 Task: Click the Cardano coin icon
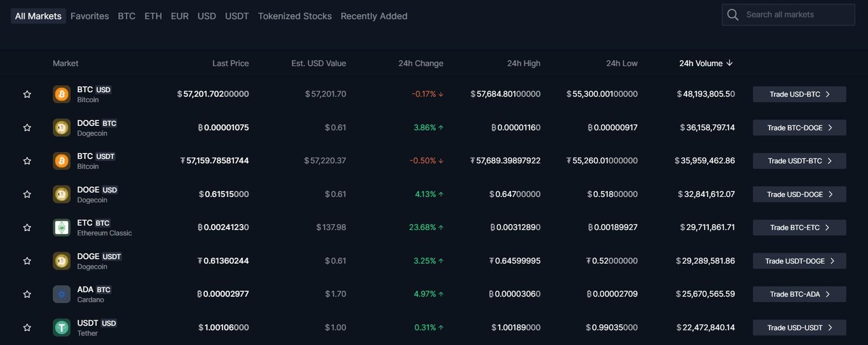coord(61,294)
